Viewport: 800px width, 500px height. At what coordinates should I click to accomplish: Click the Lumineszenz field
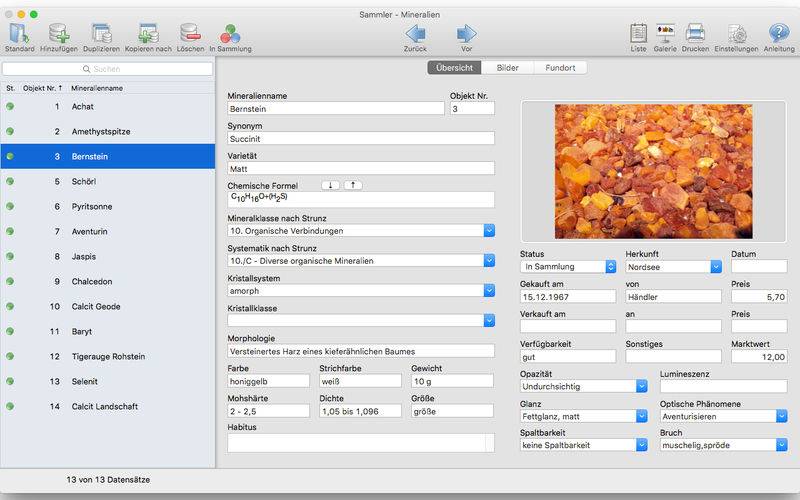click(x=723, y=387)
